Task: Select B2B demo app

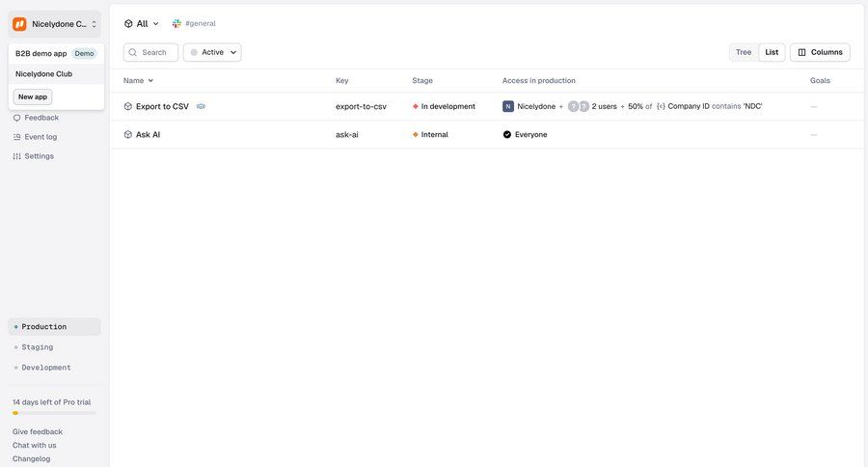Action: (56, 54)
